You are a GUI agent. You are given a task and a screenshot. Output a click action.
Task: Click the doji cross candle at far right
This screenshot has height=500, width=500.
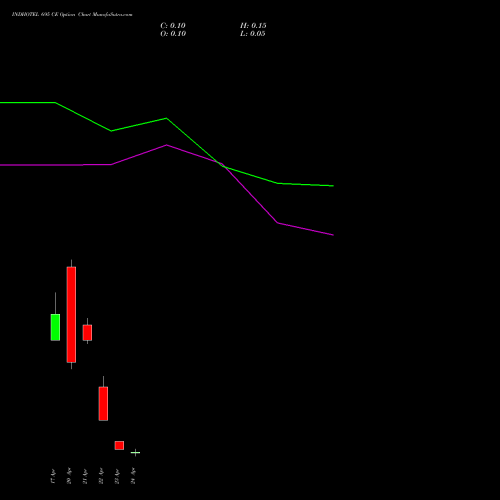[x=135, y=452]
